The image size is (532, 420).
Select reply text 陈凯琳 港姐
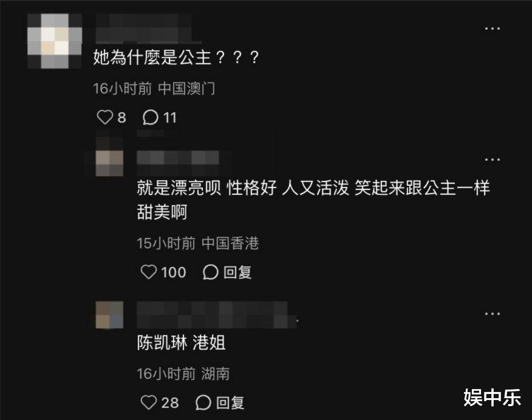181,343
